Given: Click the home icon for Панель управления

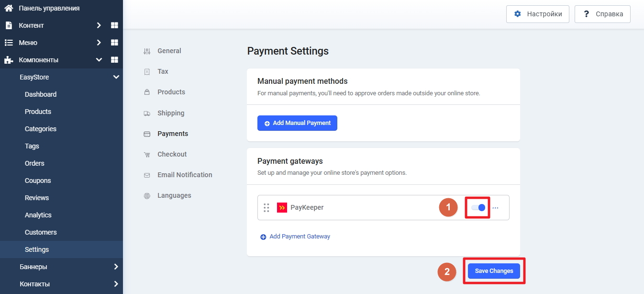Looking at the screenshot, I should coord(9,8).
